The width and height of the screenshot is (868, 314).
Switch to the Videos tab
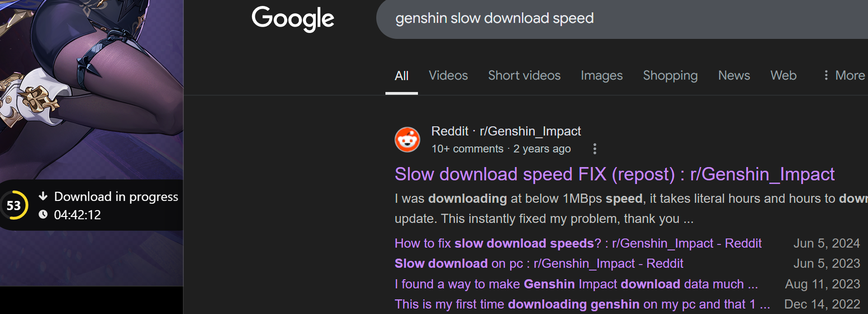pyautogui.click(x=448, y=76)
